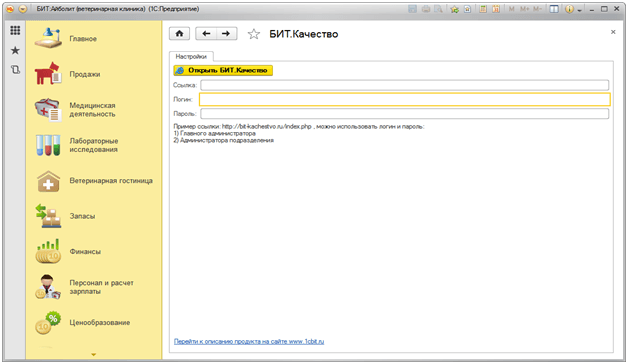The height and width of the screenshot is (364, 628).
Task: Click the text '2) Администратора подразделения'
Action: [x=223, y=140]
